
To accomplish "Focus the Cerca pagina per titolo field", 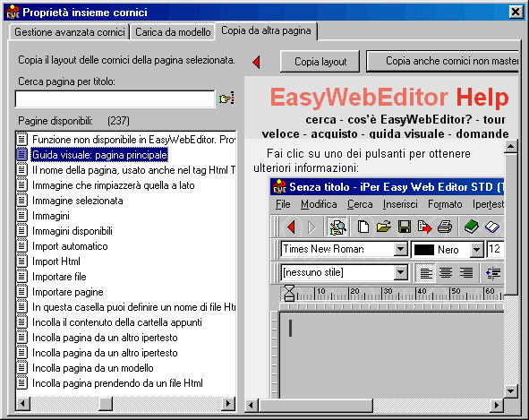I will [x=115, y=99].
